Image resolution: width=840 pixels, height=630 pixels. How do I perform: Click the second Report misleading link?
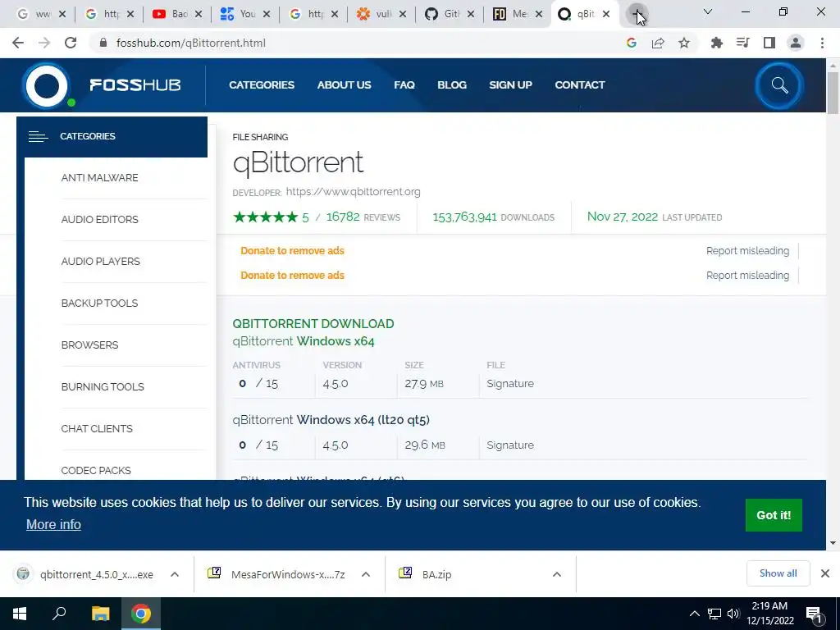click(747, 276)
